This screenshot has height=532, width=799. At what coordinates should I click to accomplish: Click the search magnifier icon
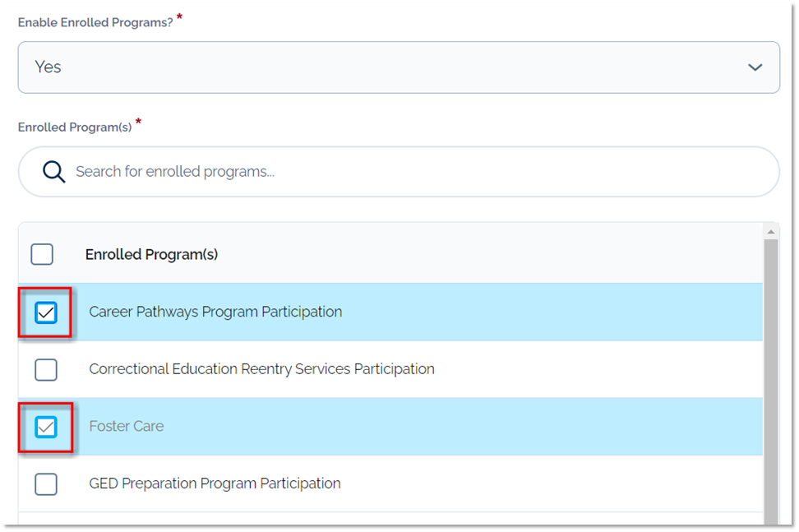pyautogui.click(x=53, y=171)
